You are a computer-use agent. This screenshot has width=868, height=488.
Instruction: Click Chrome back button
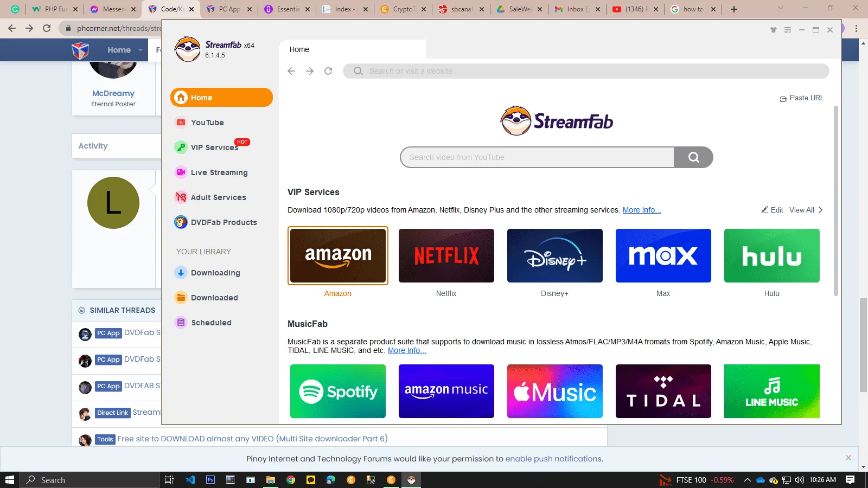pyautogui.click(x=12, y=28)
